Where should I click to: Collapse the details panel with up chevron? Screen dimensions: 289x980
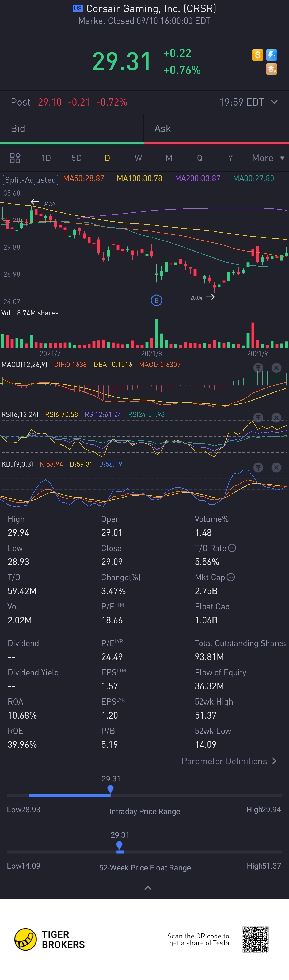pyautogui.click(x=148, y=888)
